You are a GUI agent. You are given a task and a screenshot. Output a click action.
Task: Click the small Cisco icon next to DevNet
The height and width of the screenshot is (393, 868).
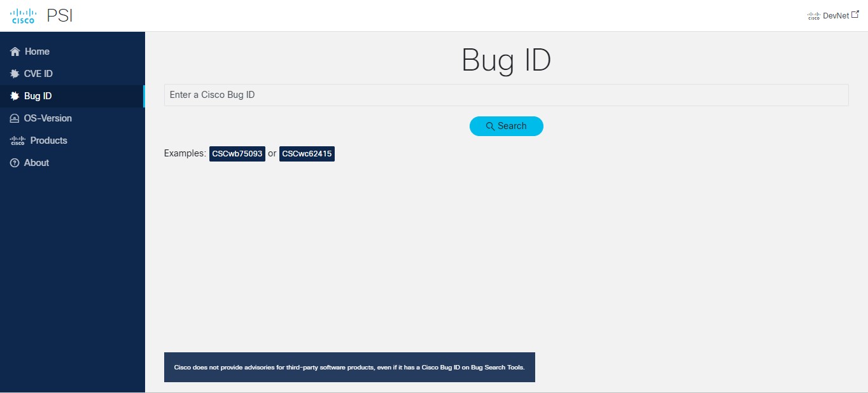click(x=813, y=16)
